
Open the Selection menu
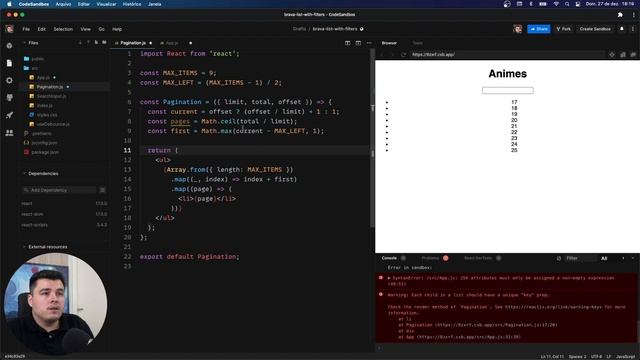click(63, 29)
